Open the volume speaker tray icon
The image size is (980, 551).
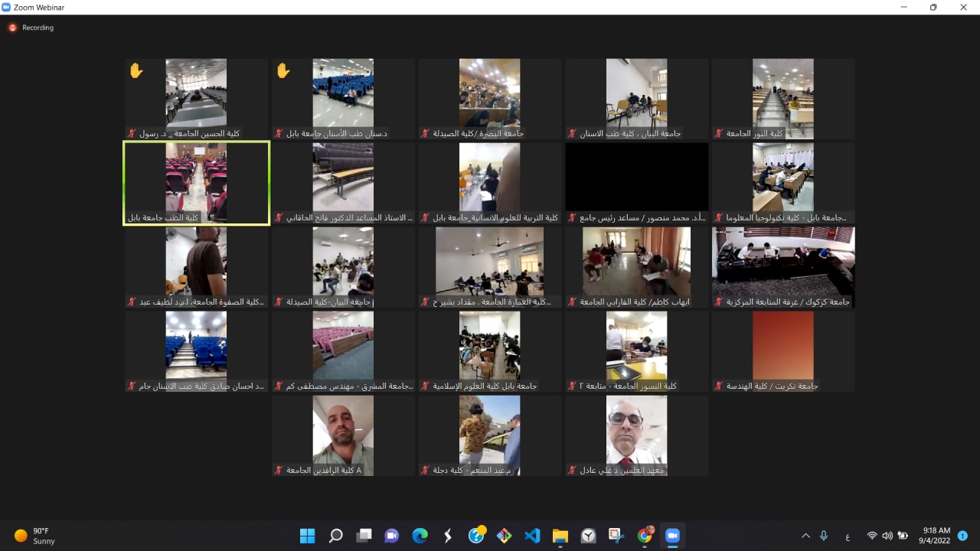point(887,536)
